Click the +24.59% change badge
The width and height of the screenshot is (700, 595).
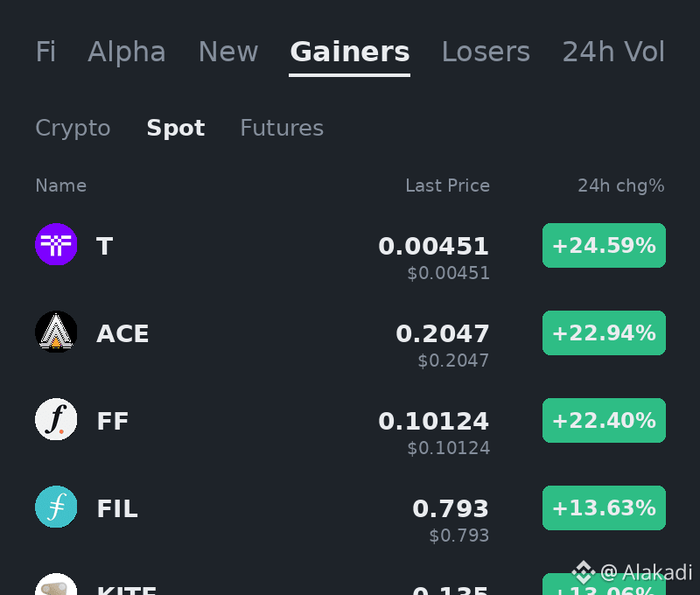[x=604, y=246]
